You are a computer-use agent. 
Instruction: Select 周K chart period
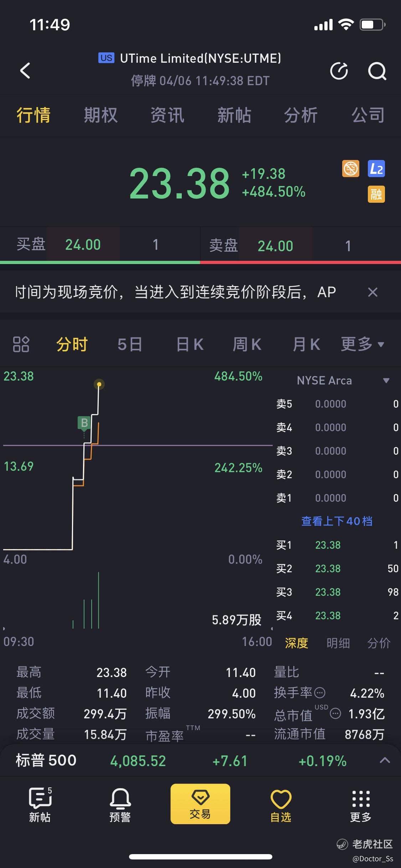[x=247, y=344]
